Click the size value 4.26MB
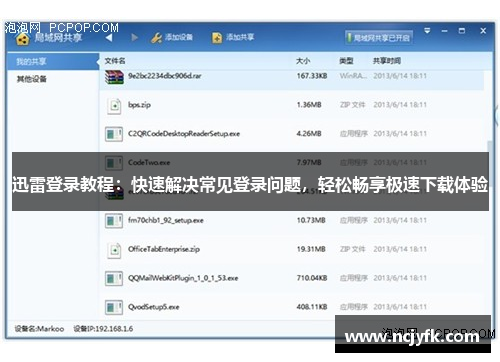Screen dimensions: 500x362 tap(309, 134)
